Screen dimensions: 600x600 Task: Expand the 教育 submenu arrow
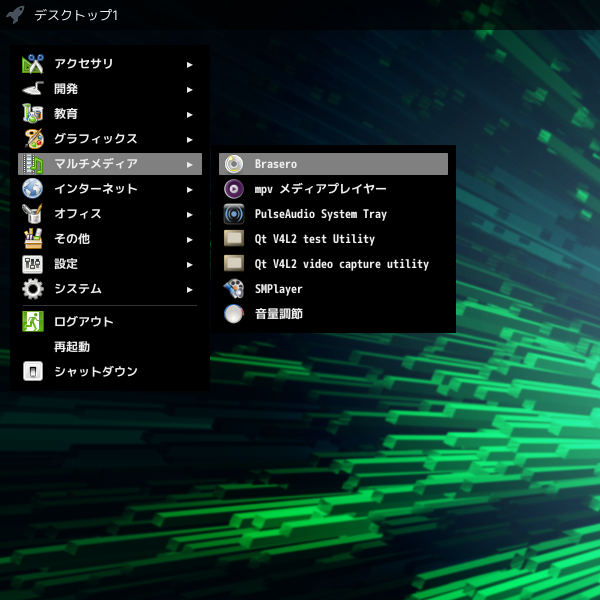click(x=189, y=115)
